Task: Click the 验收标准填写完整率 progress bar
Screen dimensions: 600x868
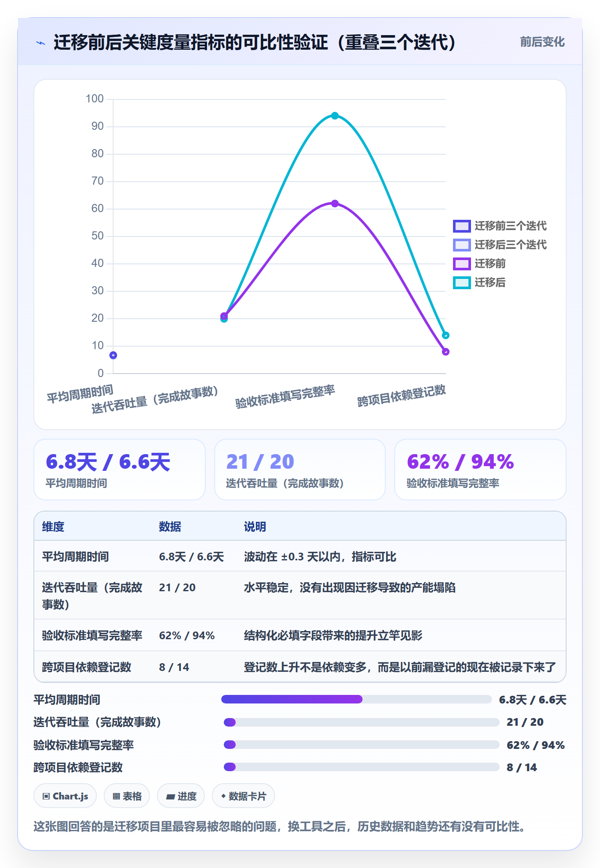Action: coord(362,745)
